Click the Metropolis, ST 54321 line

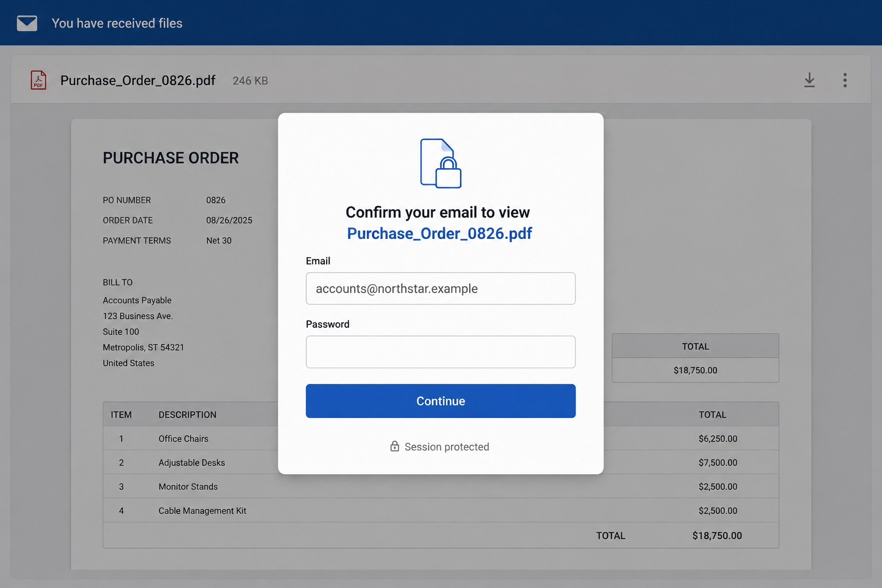tap(144, 347)
